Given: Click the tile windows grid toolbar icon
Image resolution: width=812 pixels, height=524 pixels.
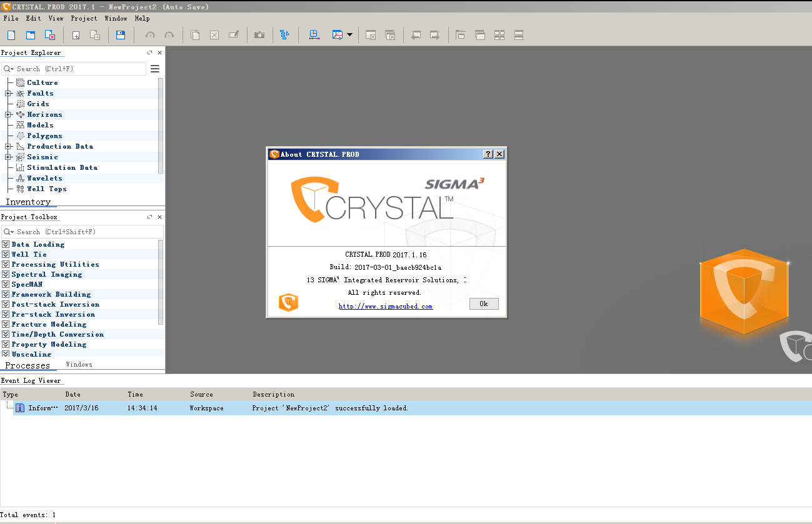Looking at the screenshot, I should coord(499,35).
